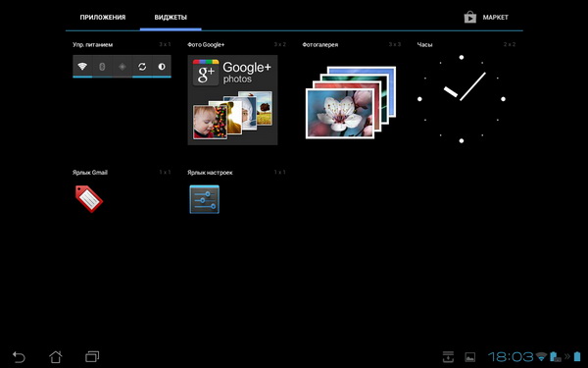
Task: Select the Gmail label shortcut icon
Action: pos(89,198)
